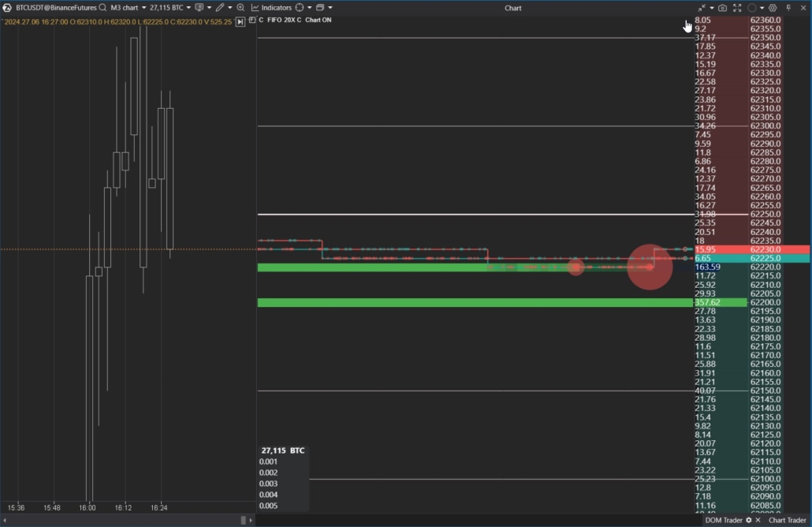Select the DOM Trader tab
Image resolution: width=812 pixels, height=527 pixels.
point(724,520)
